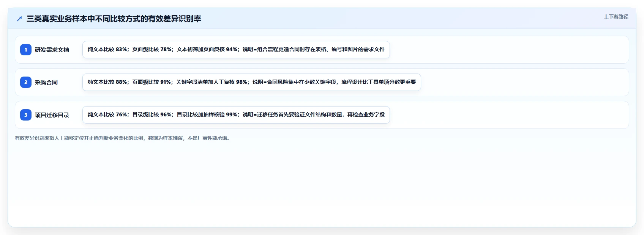Select the number 1 badge for 研发需求文档
Screen dimensions: 644x235
pos(26,50)
